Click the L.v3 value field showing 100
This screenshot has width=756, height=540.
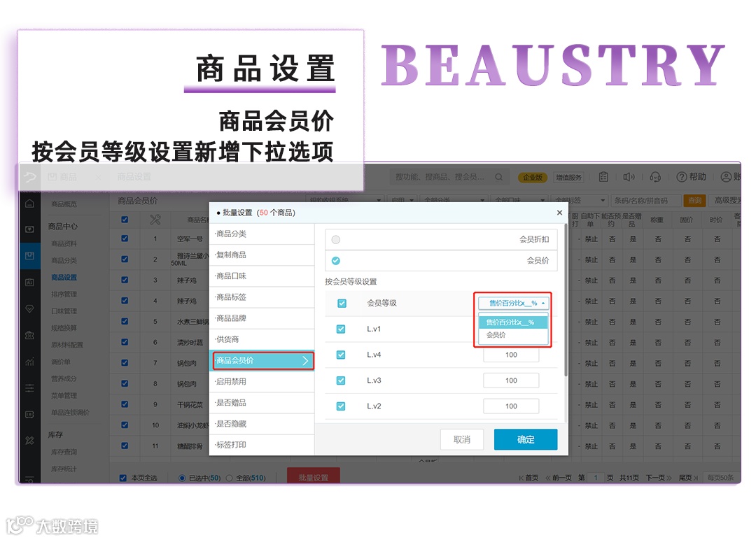[511, 381]
